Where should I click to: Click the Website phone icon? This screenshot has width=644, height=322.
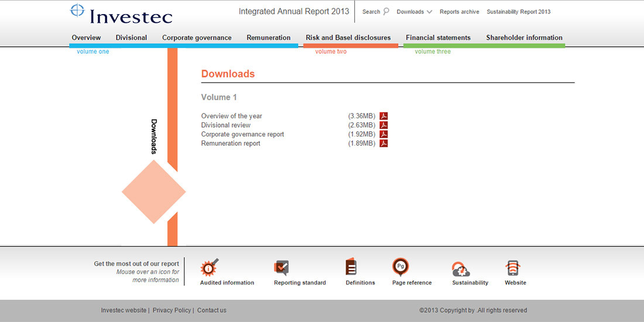(513, 268)
